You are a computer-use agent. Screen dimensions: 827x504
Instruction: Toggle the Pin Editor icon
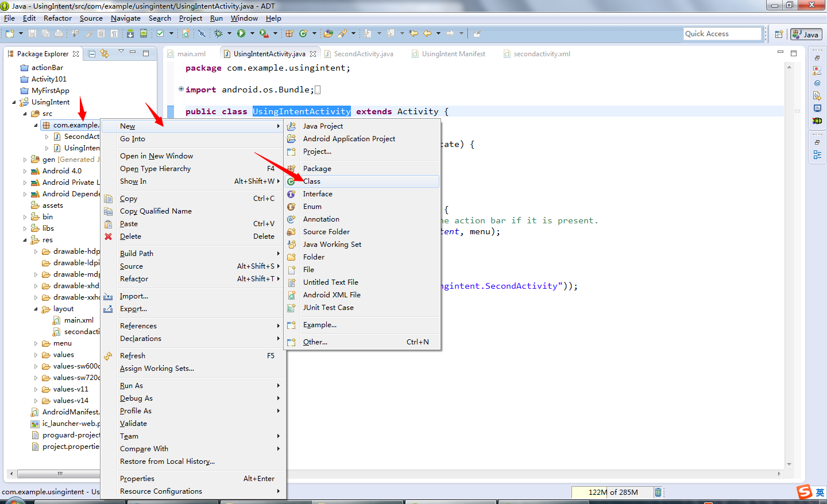pos(477,33)
